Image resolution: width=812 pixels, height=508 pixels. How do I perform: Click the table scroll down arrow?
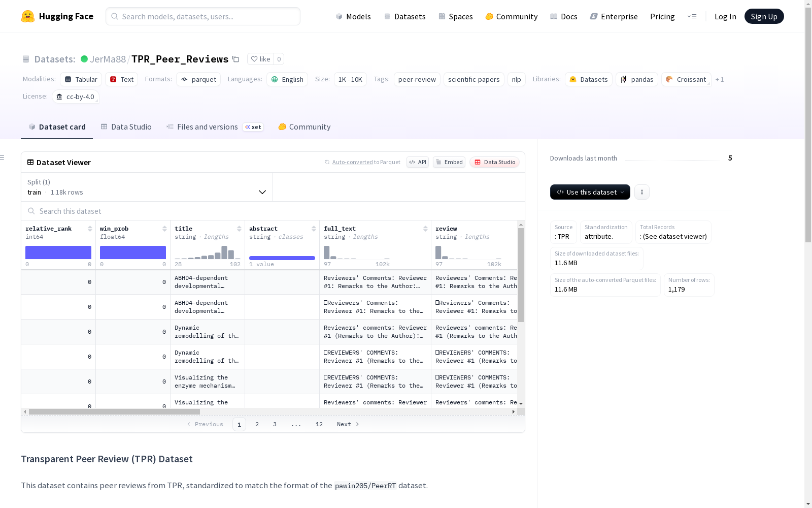point(521,403)
